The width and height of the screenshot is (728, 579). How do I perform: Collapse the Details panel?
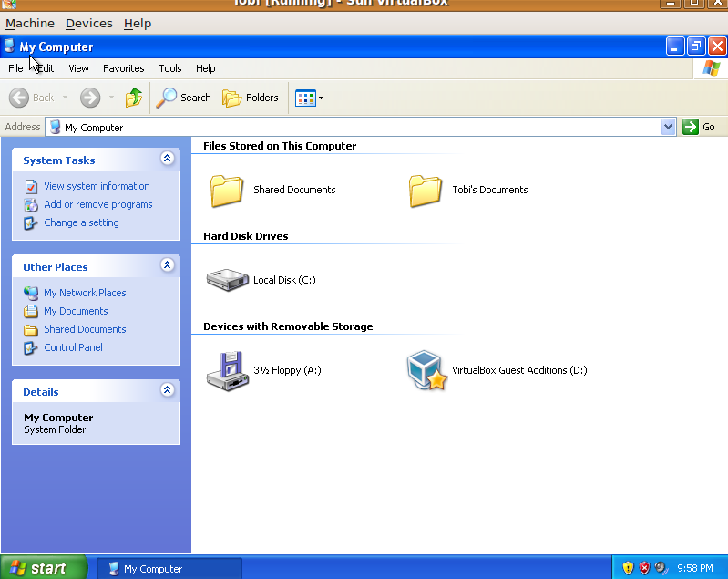(167, 390)
